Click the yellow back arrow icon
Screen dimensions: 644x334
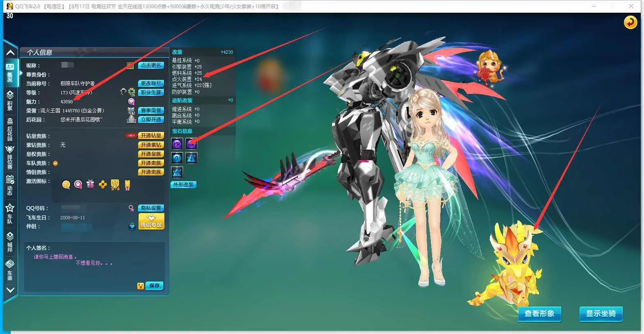630,22
